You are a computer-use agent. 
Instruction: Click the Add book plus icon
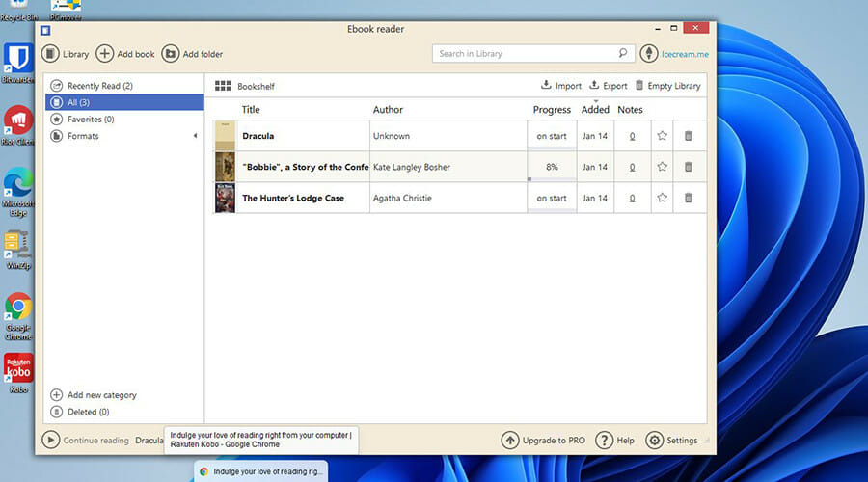coord(104,54)
